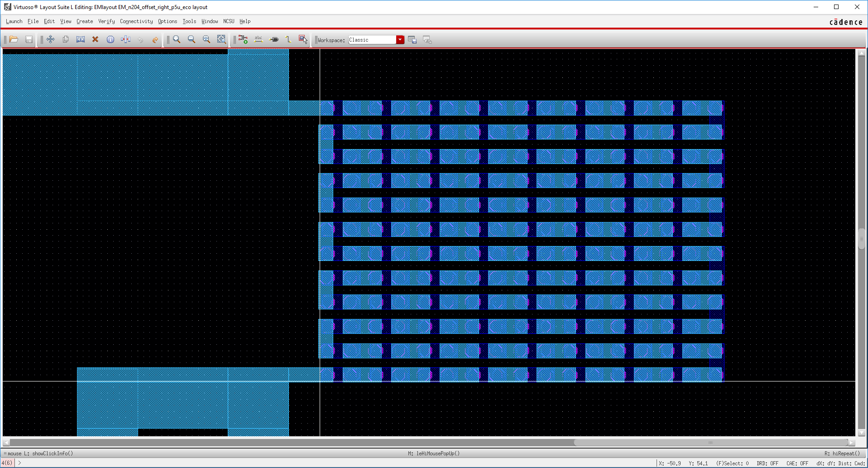
Task: Click the Open file folder icon
Action: click(14, 40)
